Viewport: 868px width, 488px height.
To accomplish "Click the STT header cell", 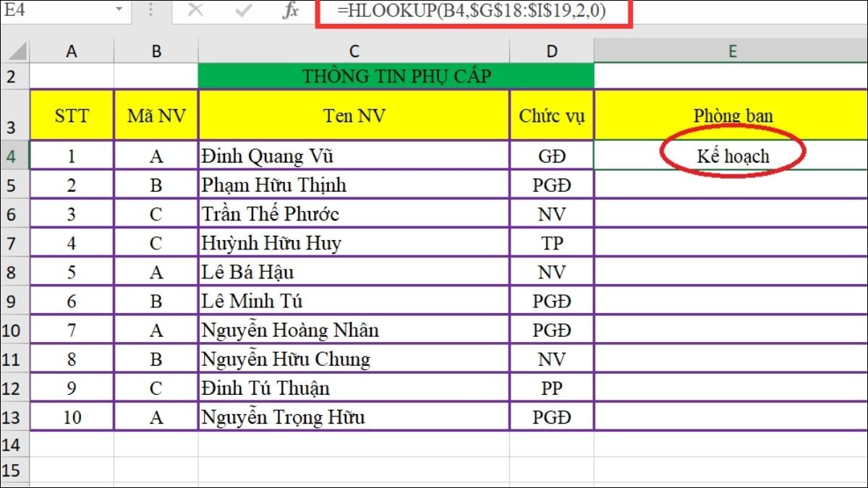I will pyautogui.click(x=72, y=116).
